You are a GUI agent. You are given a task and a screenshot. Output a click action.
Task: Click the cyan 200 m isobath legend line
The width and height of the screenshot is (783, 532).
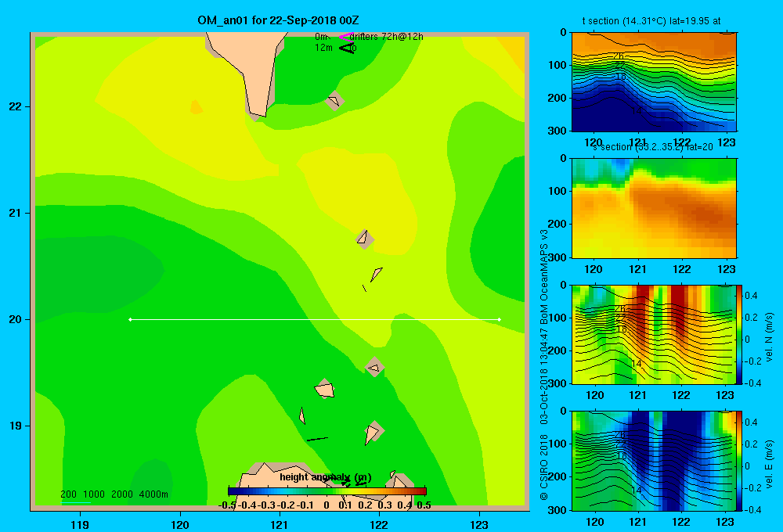[76, 502]
